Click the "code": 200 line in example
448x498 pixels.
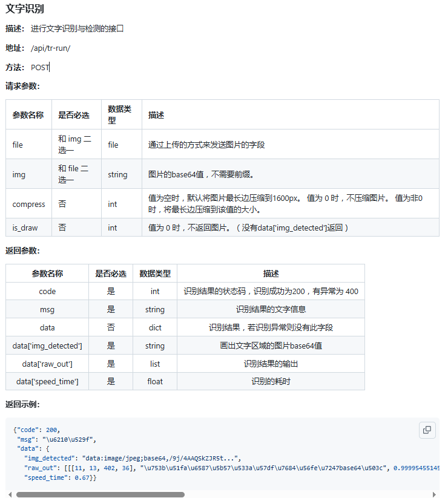tap(36, 430)
